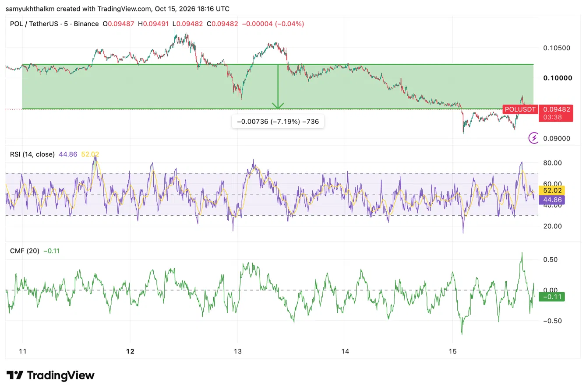Image resolution: width=586 pixels, height=392 pixels.
Task: Click the 0.50 CMF axis label
Action: (550, 259)
